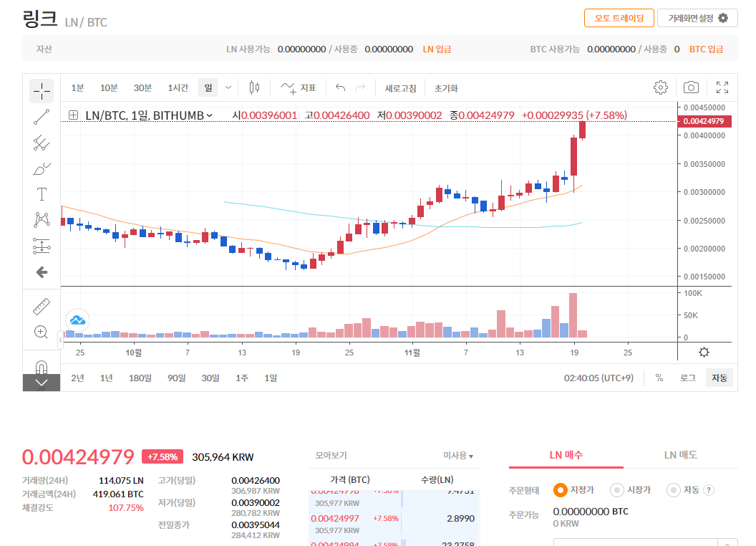Enter fullscreen chart mode
Image resolution: width=756 pixels, height=546 pixels.
click(x=722, y=87)
